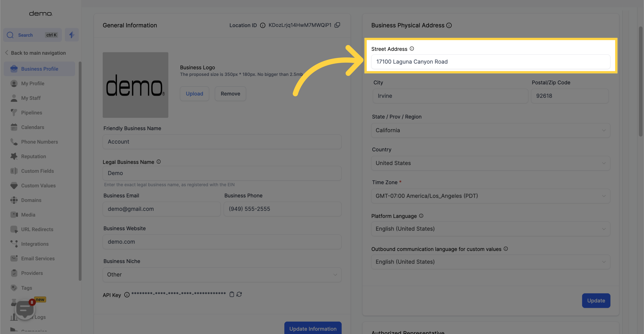This screenshot has width=644, height=334.
Task: Copy the API Key with clipboard icon
Action: click(232, 294)
